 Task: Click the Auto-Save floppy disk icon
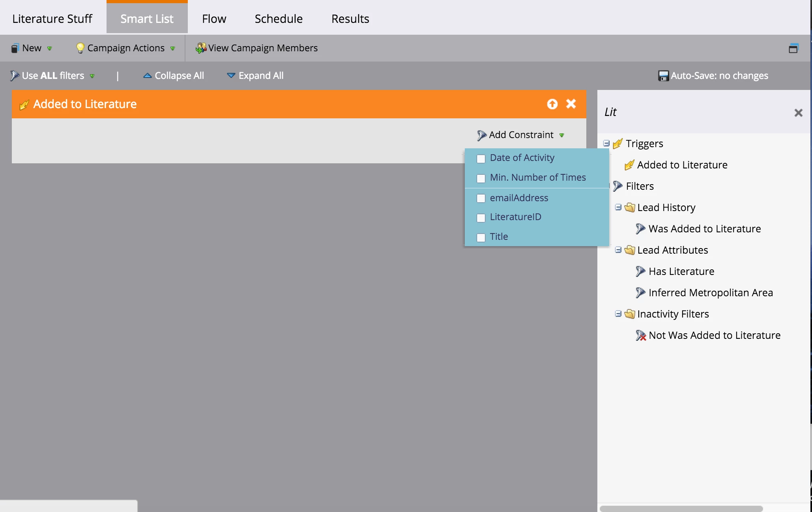click(x=663, y=76)
